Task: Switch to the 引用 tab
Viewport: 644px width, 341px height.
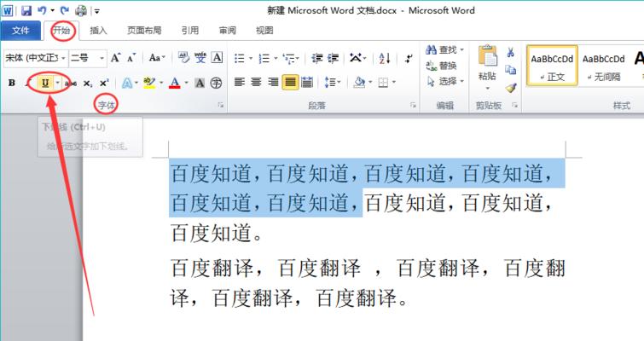Action: click(x=190, y=31)
